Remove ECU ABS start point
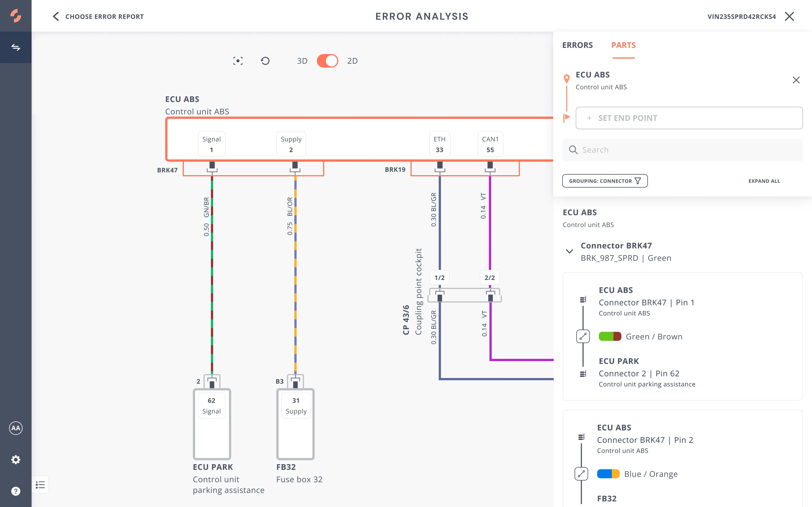 tap(796, 80)
